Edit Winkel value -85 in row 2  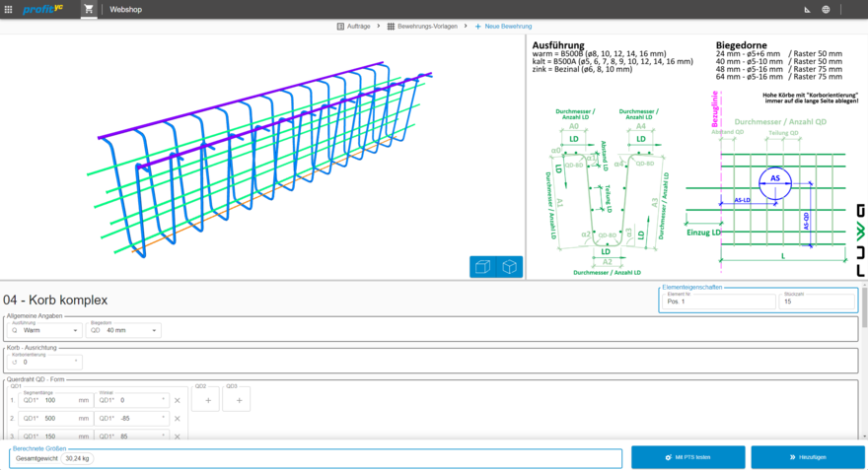coord(132,419)
